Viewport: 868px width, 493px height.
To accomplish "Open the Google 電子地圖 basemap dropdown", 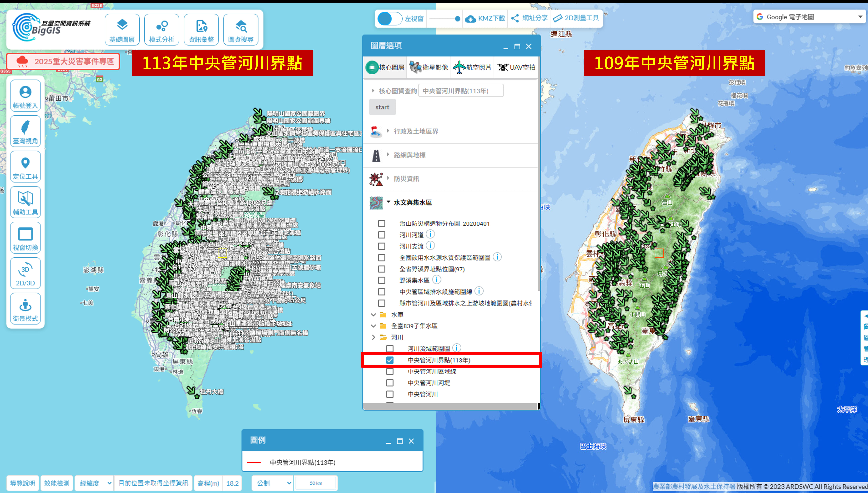I will coord(809,17).
